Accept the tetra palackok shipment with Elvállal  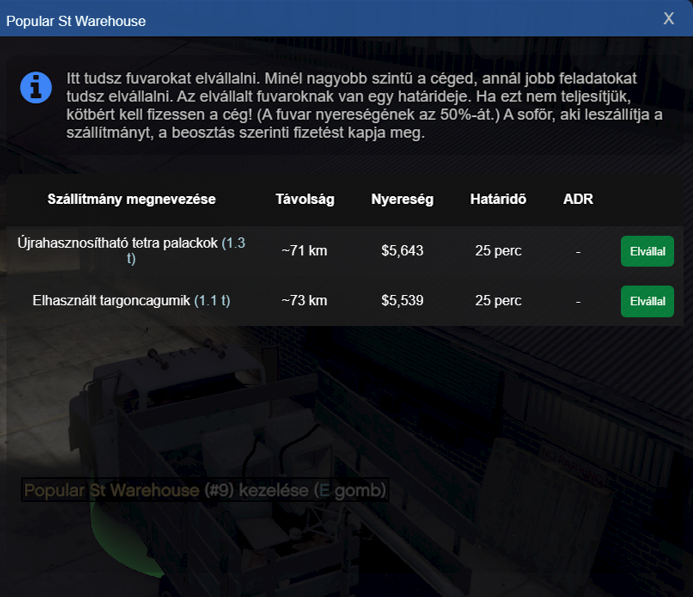[647, 251]
